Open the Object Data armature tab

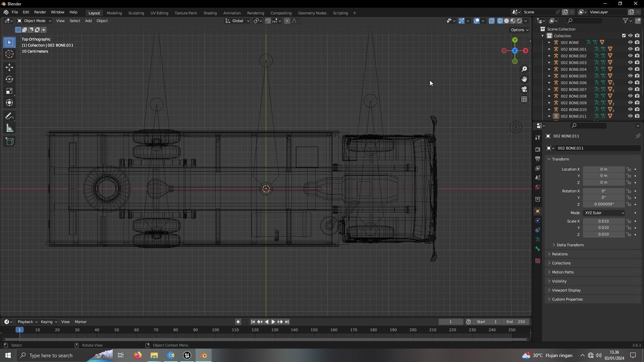(x=538, y=239)
